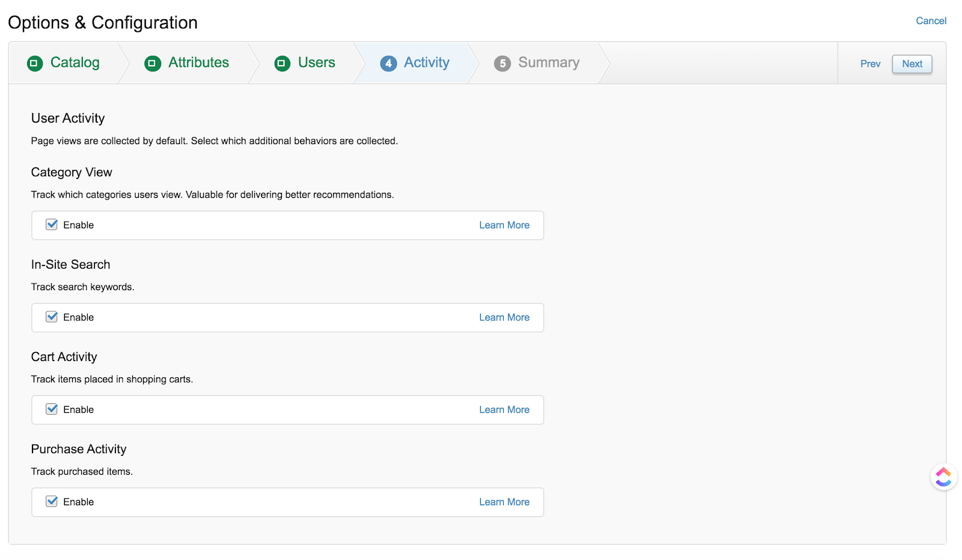The height and width of the screenshot is (560, 962).
Task: Go to the Attributes step tab
Action: (x=198, y=62)
